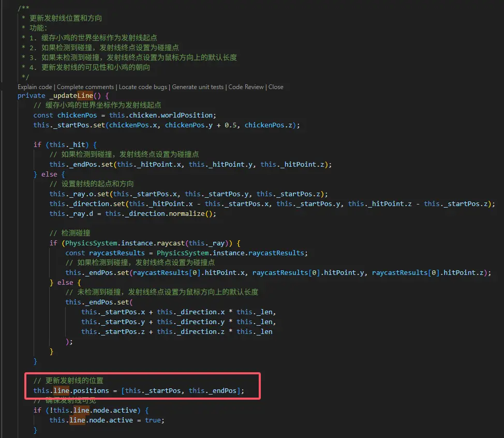Click the normalize() call
This screenshot has height=438, width=504.
pyautogui.click(x=190, y=213)
